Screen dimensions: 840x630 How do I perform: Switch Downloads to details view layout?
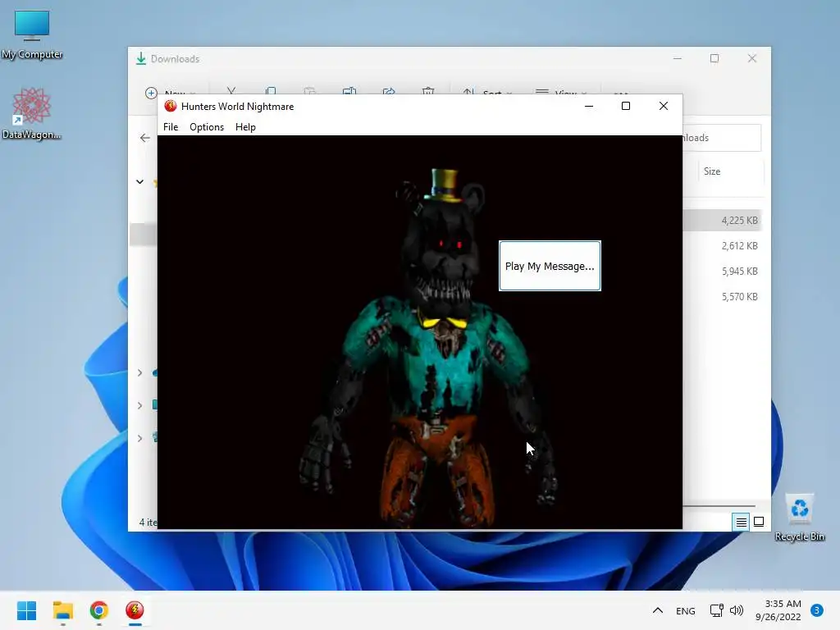[741, 522]
